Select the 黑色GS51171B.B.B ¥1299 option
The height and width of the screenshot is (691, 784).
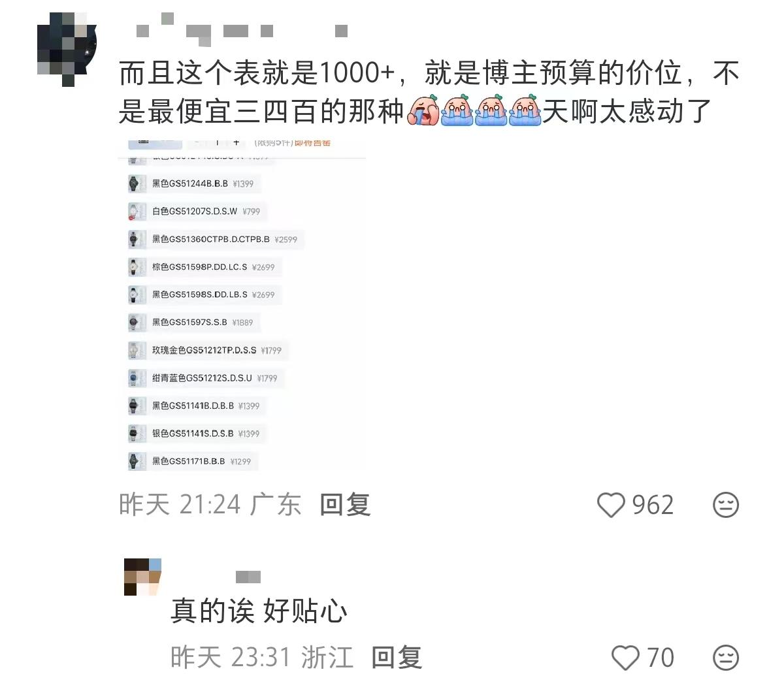[192, 461]
